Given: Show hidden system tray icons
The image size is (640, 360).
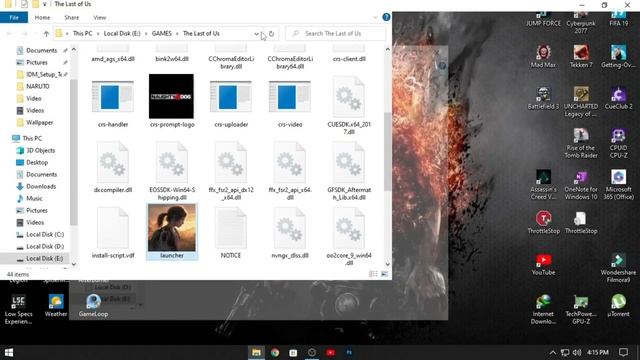Looking at the screenshot, I should coord(552,353).
